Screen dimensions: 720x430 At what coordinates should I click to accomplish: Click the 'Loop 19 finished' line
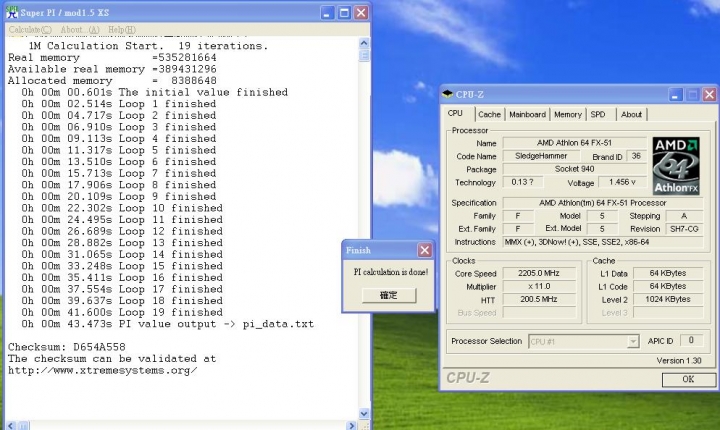[122, 312]
